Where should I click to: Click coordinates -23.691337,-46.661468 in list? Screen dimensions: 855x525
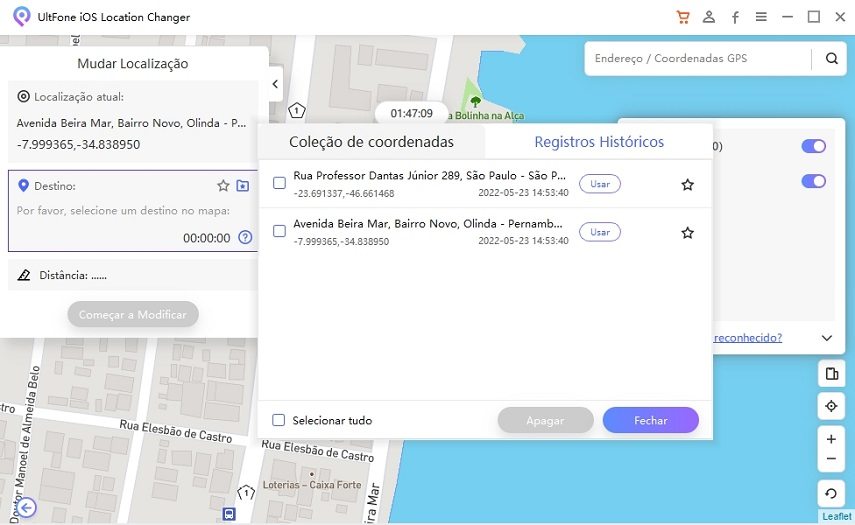pyautogui.click(x=344, y=194)
